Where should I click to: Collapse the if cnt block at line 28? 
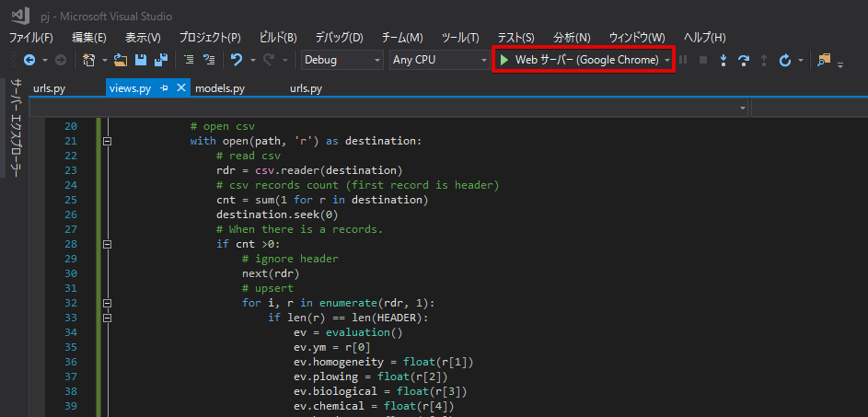click(x=108, y=244)
